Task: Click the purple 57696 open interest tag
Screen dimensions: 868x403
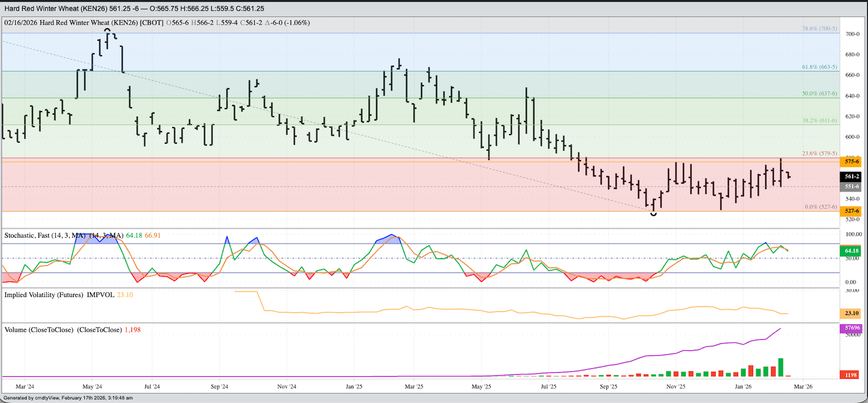Action: 851,328
